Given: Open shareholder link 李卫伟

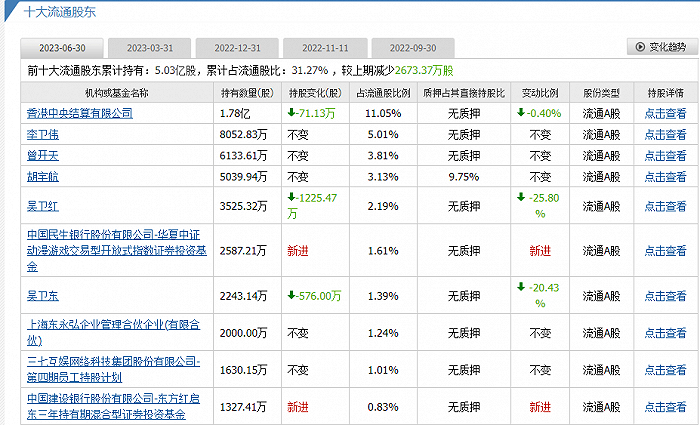Looking at the screenshot, I should coord(43,134).
